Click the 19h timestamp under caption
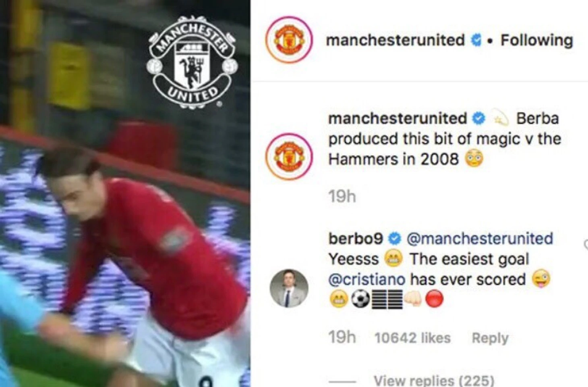 (x=342, y=197)
